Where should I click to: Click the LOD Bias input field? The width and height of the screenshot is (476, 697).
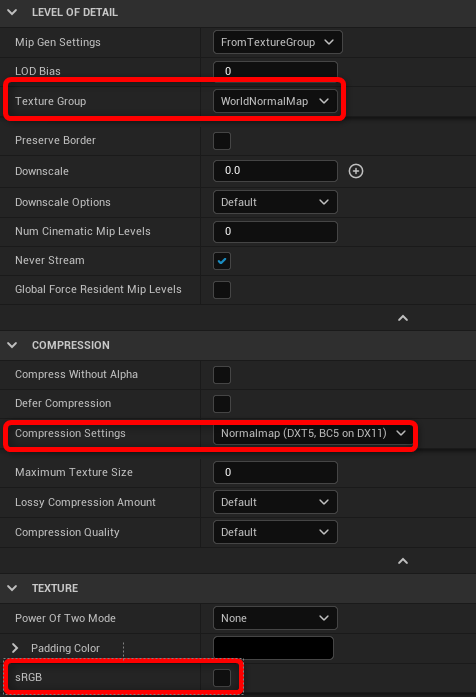pos(275,71)
